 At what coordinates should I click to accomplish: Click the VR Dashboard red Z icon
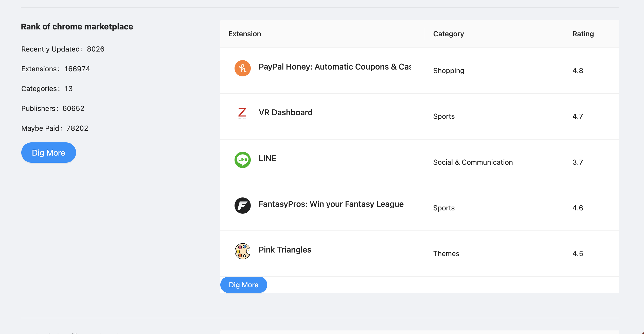click(x=242, y=113)
